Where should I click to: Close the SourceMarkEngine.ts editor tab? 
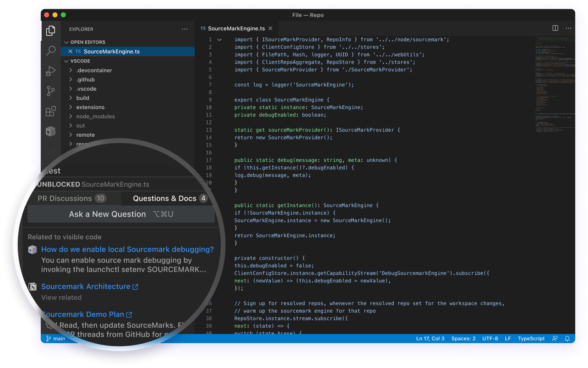click(270, 28)
